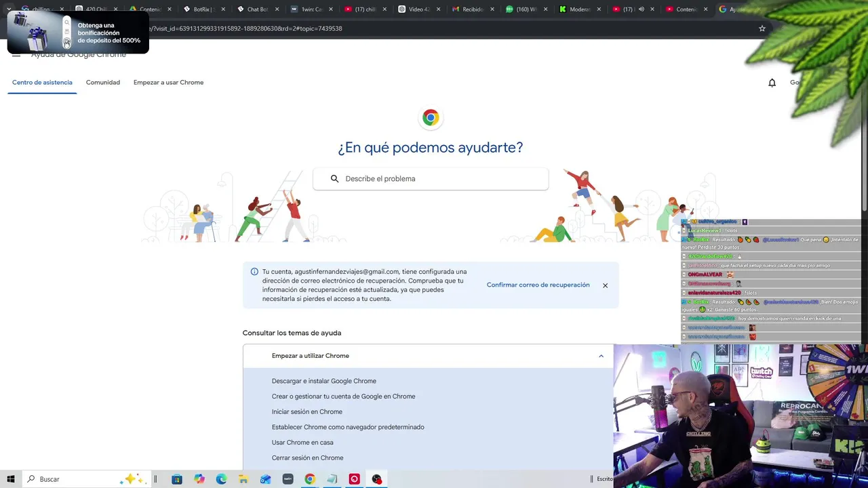This screenshot has width=868, height=488.
Task: Open the OBS recording app in taskbar
Action: [376, 479]
